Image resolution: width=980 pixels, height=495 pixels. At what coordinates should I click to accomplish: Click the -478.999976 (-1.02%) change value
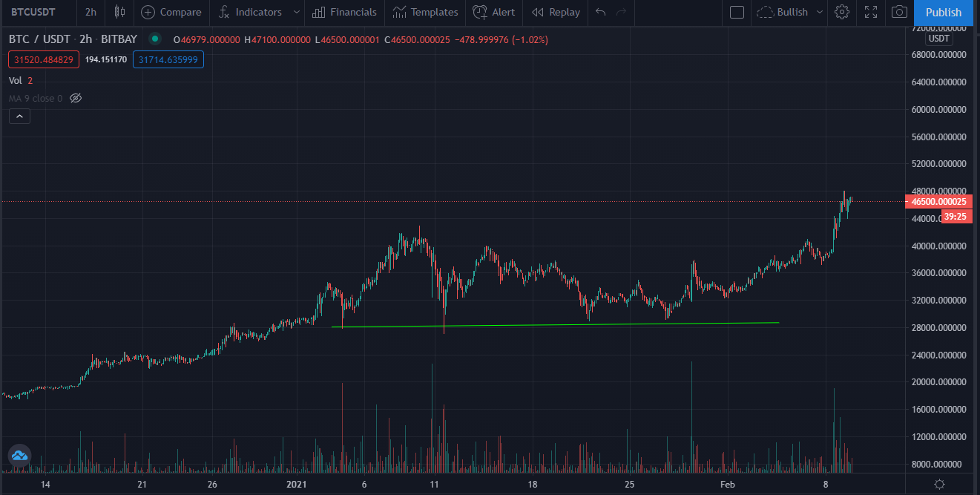501,39
